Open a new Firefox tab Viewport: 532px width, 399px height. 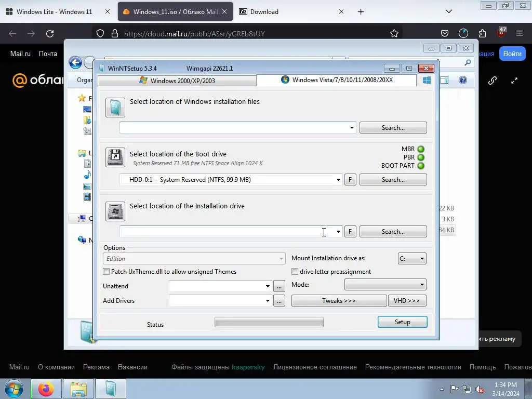pyautogui.click(x=361, y=12)
